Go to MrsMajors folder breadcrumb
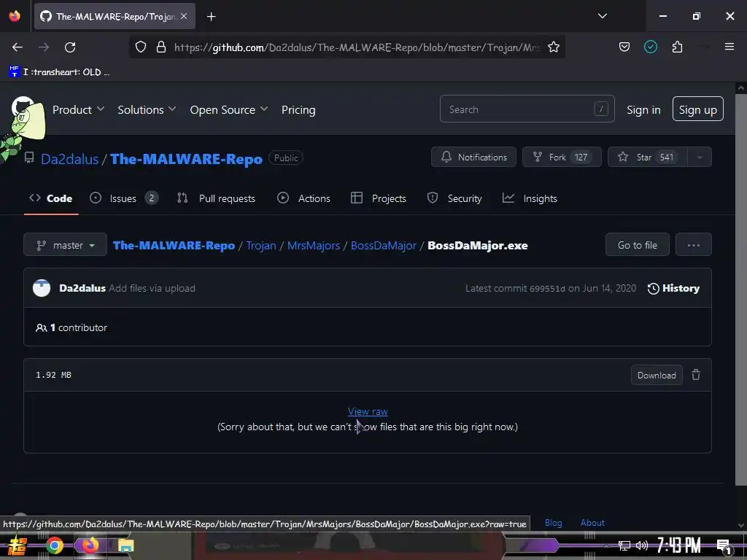Image resolution: width=747 pixels, height=560 pixels. 314,245
